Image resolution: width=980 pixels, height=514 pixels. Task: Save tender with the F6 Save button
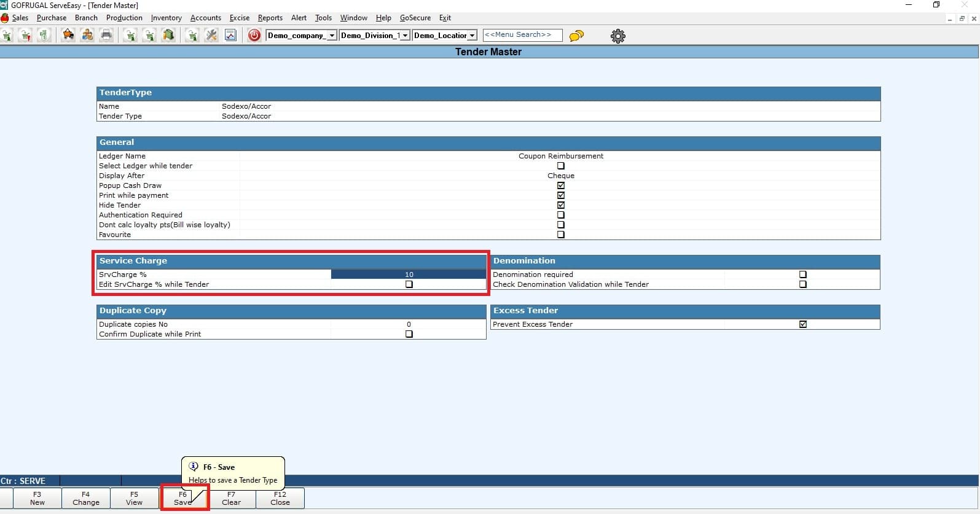(x=183, y=498)
